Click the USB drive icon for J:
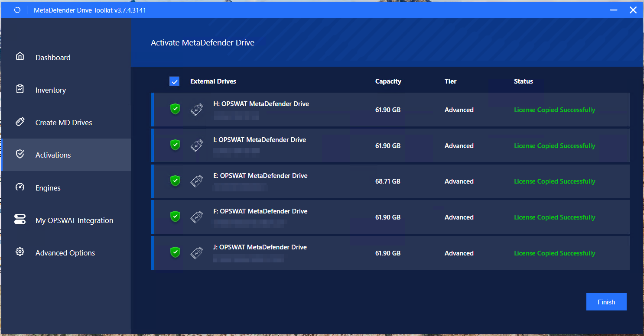This screenshot has width=644, height=336. [197, 253]
